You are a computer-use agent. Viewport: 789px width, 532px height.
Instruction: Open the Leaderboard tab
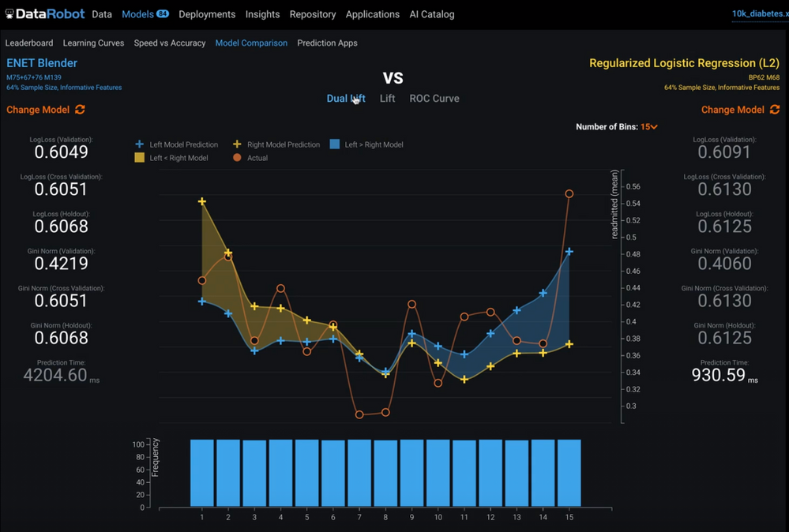(x=29, y=43)
